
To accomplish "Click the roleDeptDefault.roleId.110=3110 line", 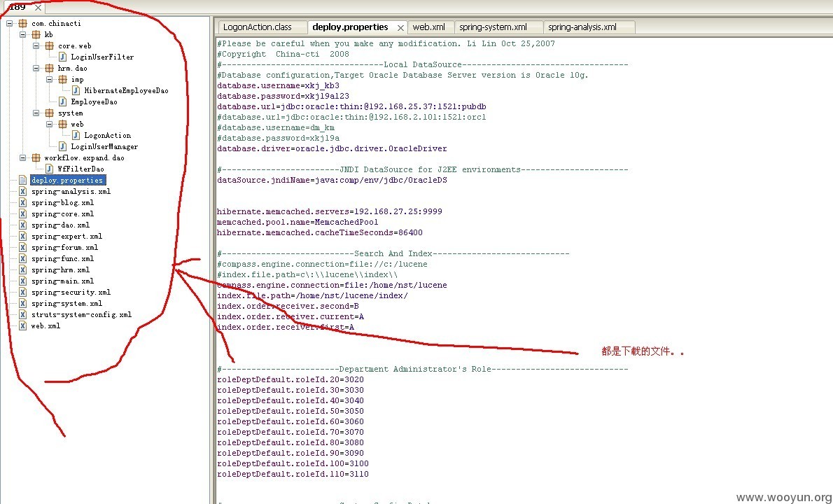I will coord(293,475).
